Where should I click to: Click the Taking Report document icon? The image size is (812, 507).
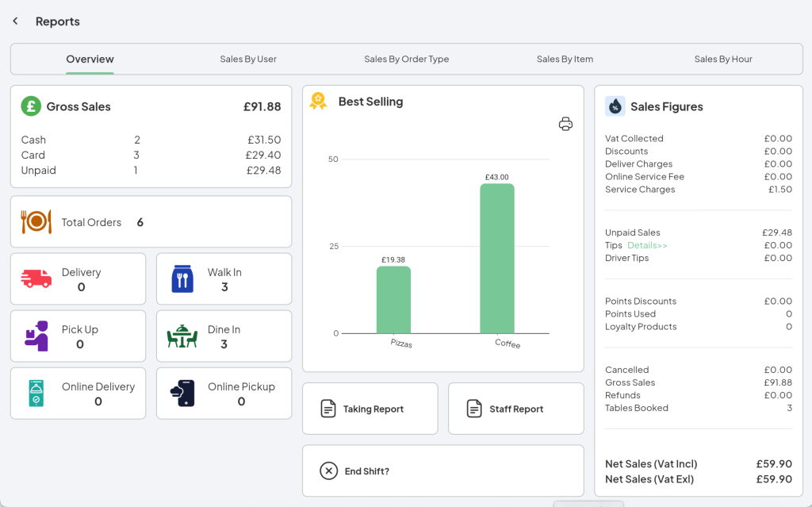click(x=327, y=409)
